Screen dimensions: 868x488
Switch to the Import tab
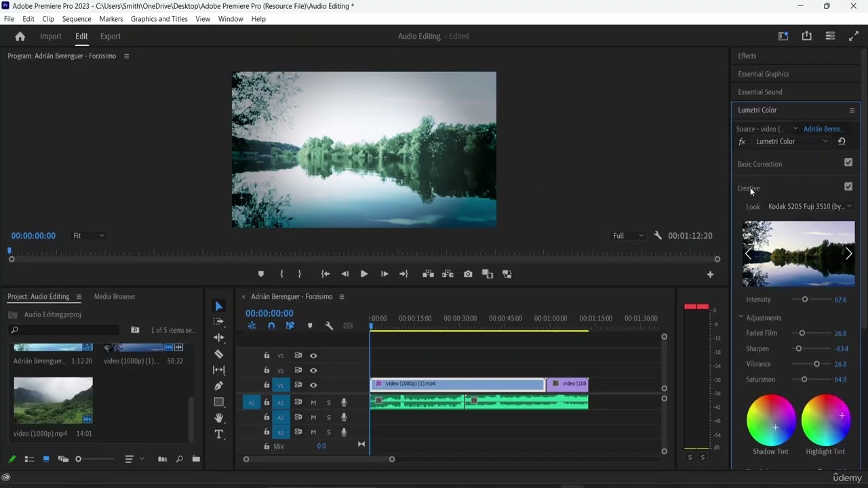click(51, 37)
